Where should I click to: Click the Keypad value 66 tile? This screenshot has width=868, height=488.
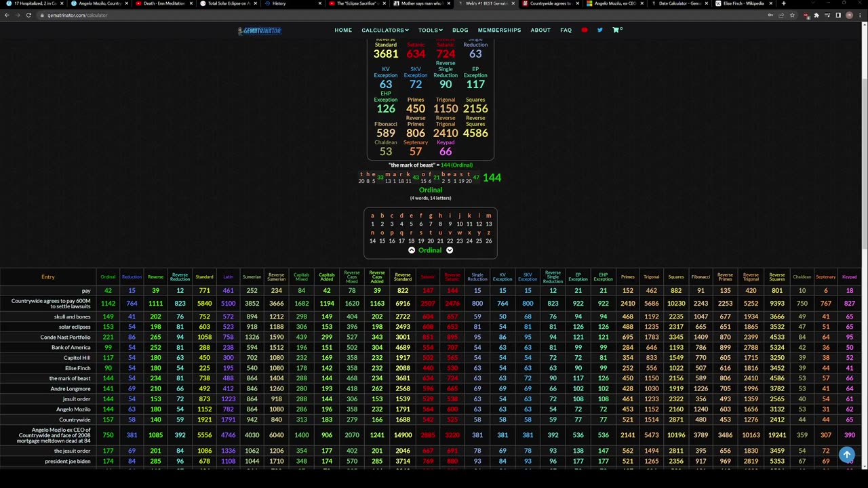click(446, 151)
